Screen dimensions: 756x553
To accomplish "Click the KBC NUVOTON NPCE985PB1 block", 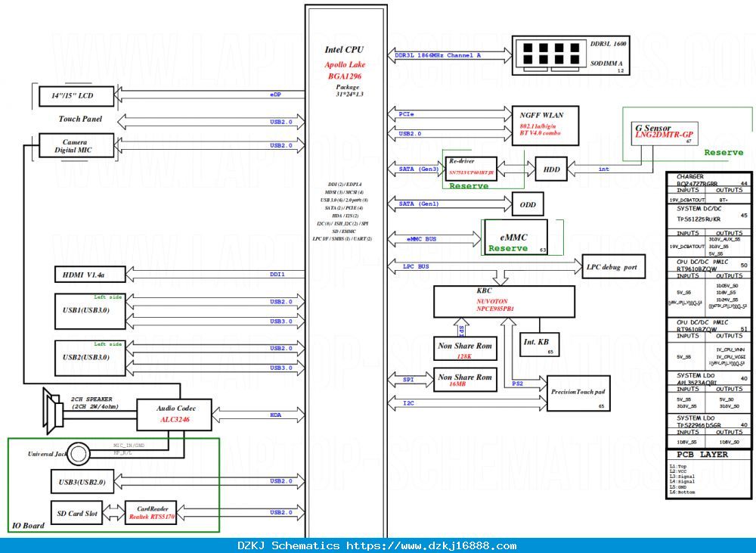I will 503,302.
